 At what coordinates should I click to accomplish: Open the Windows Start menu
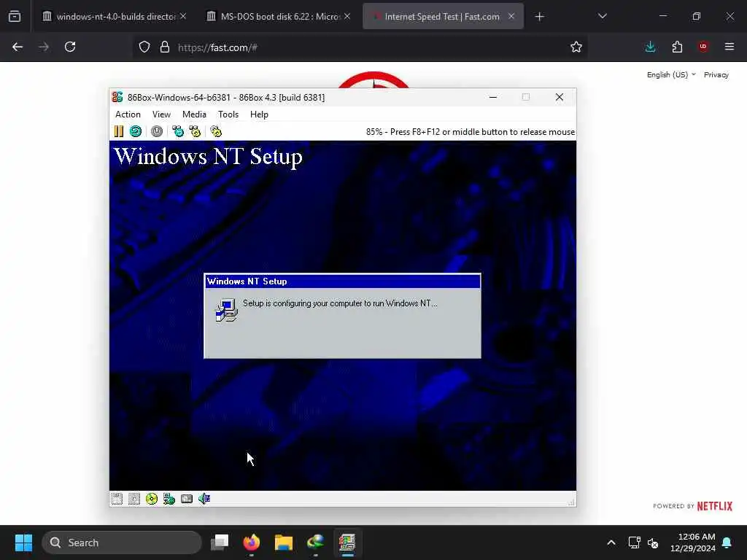click(23, 542)
